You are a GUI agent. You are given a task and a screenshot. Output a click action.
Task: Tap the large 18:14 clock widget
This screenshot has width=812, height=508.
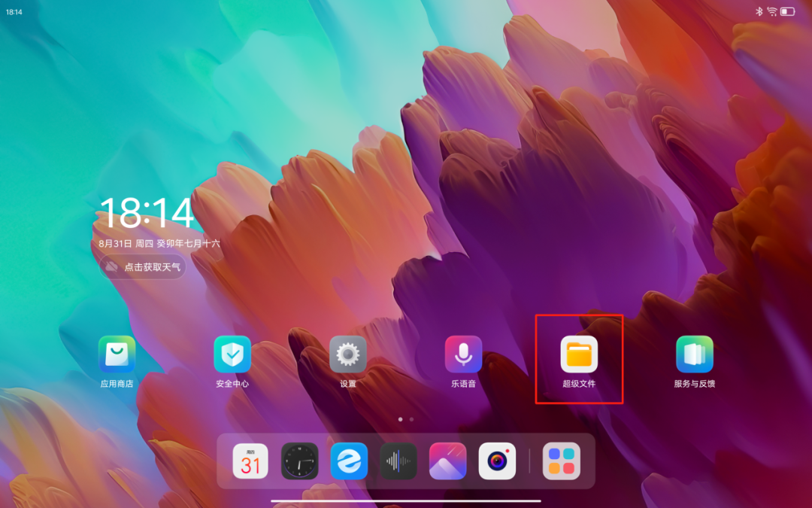(147, 212)
